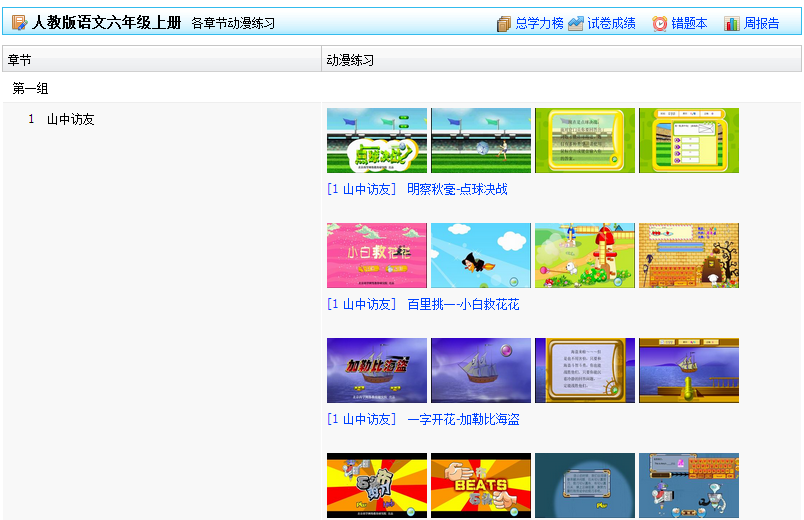Image resolution: width=804 pixels, height=520 pixels.
Task: Click the 周报告 bar chart icon
Action: [x=732, y=24]
